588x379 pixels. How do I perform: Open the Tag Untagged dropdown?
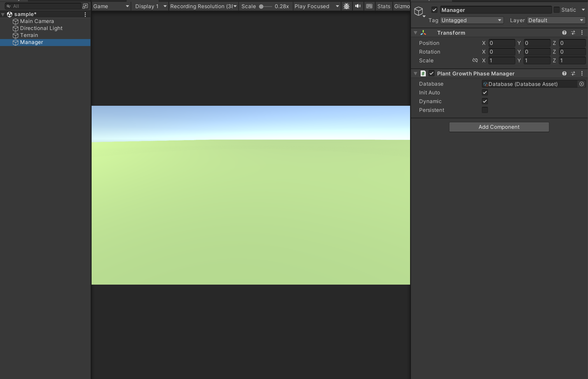coord(472,20)
